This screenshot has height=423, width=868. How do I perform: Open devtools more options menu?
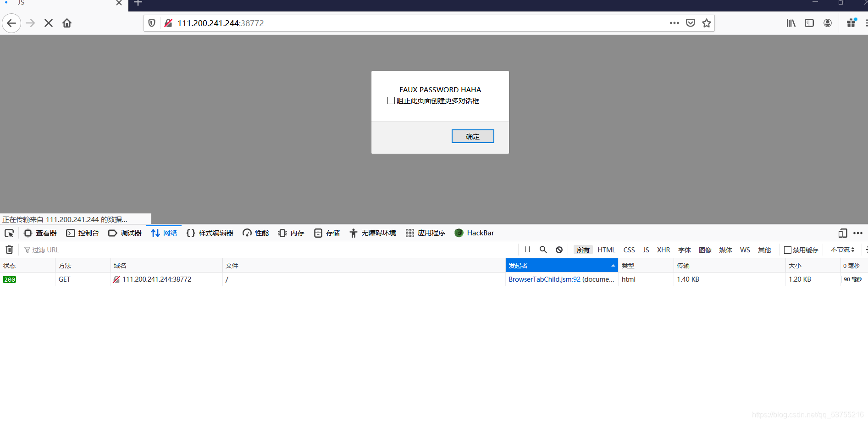tap(858, 233)
